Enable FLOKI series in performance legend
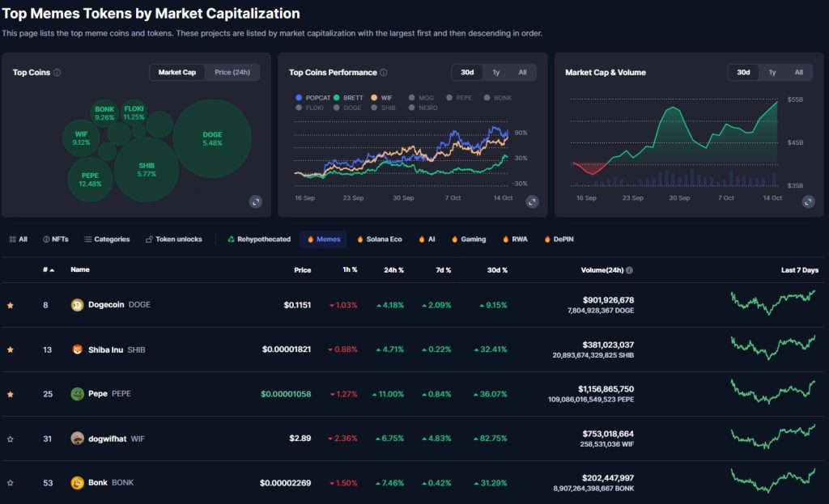Screen dimensions: 829x504 coord(310,108)
